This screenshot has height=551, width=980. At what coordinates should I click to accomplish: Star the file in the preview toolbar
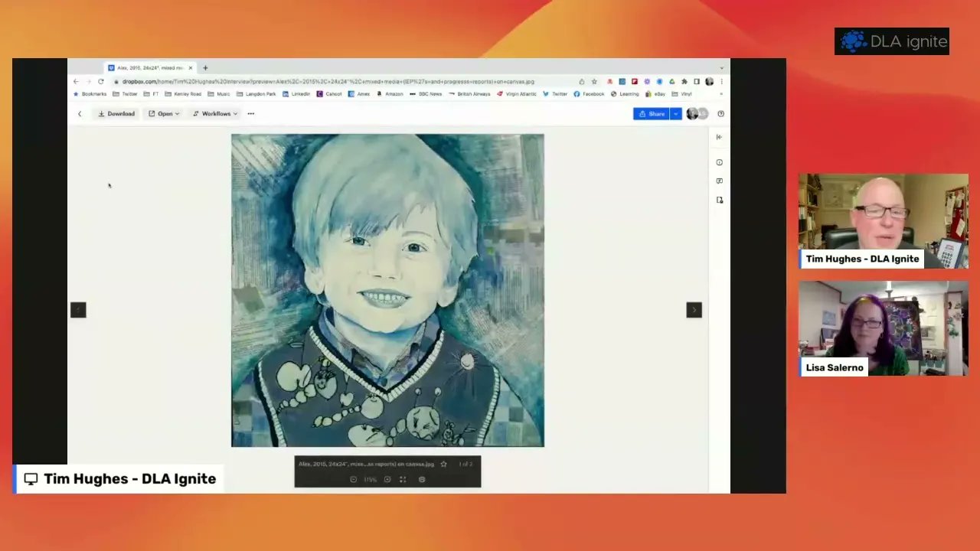point(443,465)
